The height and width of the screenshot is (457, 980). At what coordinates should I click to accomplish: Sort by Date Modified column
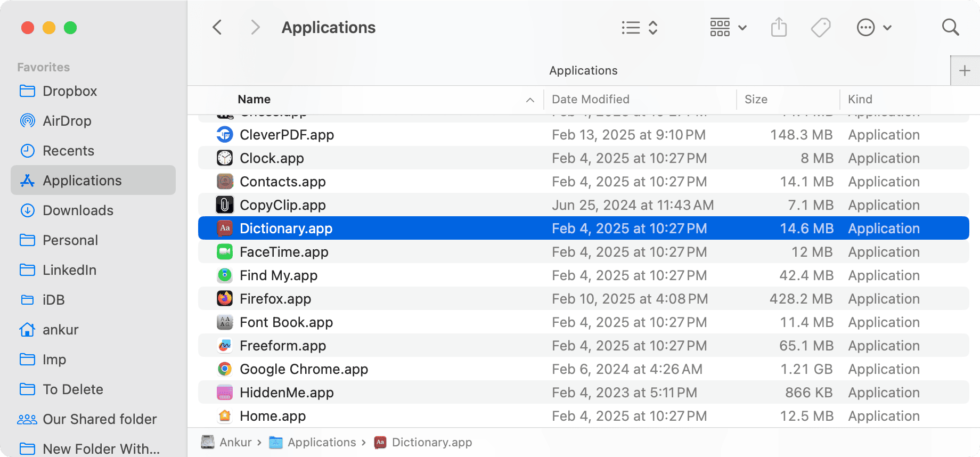pyautogui.click(x=590, y=99)
